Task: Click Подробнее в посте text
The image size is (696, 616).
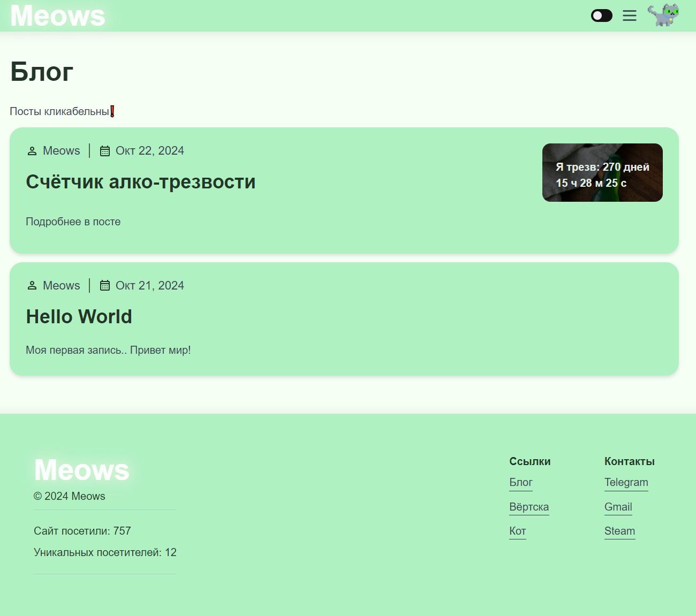Action: click(x=73, y=222)
